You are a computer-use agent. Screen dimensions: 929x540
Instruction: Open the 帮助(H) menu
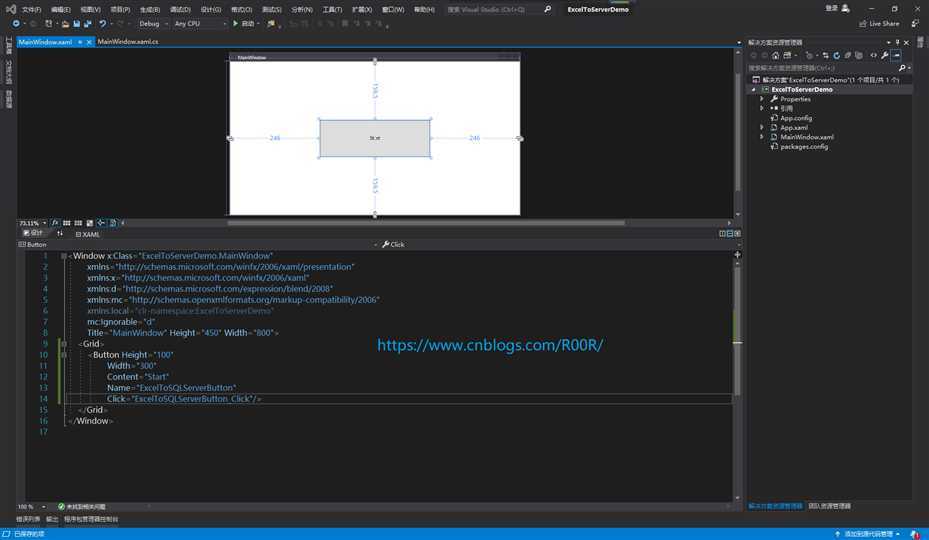(x=424, y=9)
